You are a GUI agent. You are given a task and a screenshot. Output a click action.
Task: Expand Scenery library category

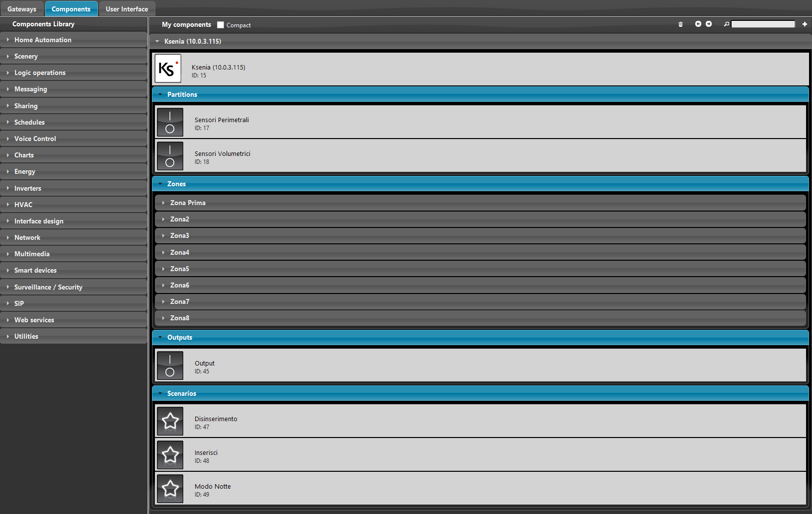point(74,56)
